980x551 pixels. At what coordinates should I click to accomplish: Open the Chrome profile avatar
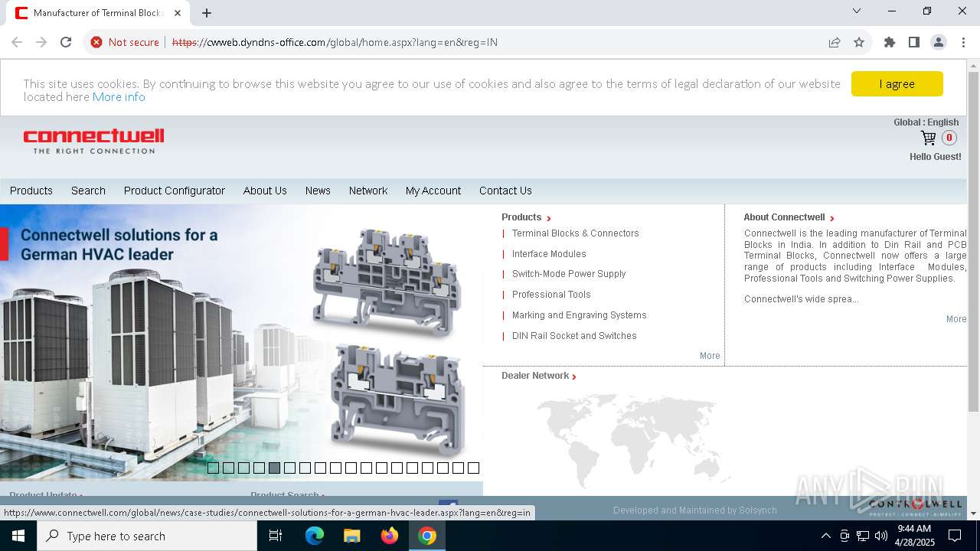939,42
